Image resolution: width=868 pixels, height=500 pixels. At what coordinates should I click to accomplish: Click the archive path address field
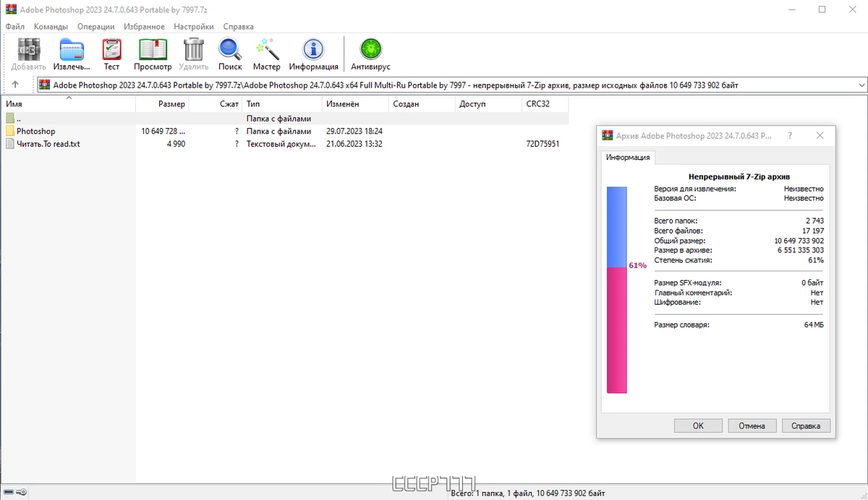pyautogui.click(x=452, y=85)
